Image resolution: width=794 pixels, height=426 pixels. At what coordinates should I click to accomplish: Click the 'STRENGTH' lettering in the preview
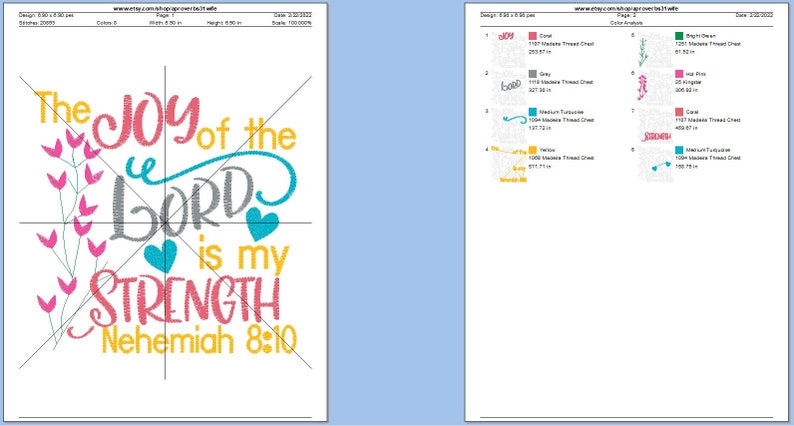[x=174, y=304]
